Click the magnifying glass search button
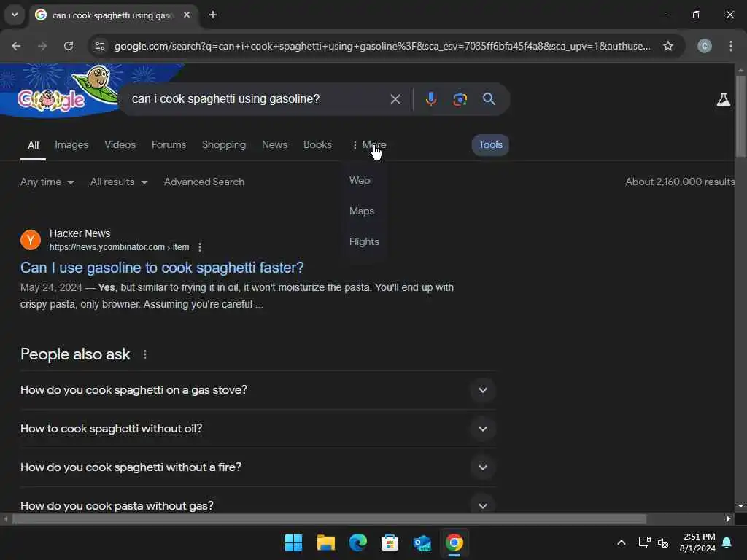Viewport: 747px width, 560px height. click(489, 99)
